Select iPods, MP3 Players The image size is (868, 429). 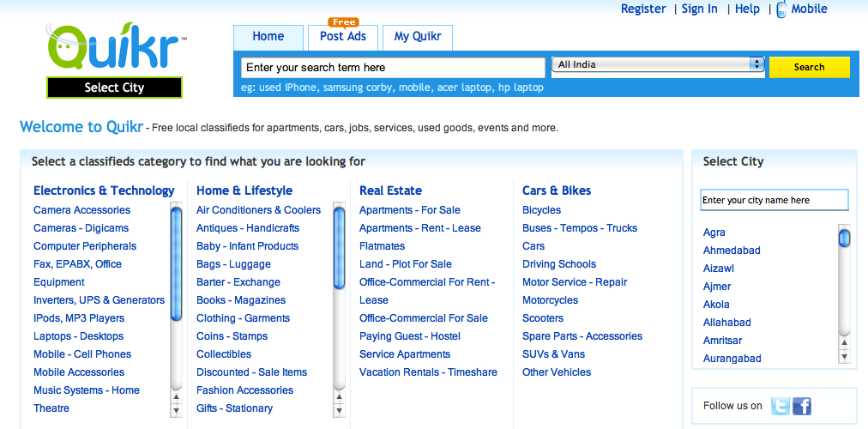click(x=79, y=318)
